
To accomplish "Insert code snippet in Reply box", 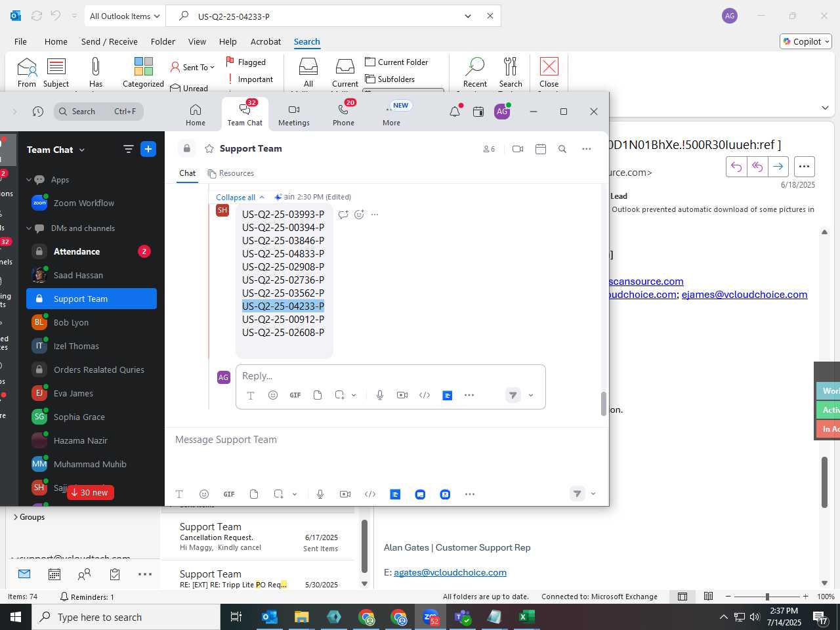I will [x=425, y=395].
